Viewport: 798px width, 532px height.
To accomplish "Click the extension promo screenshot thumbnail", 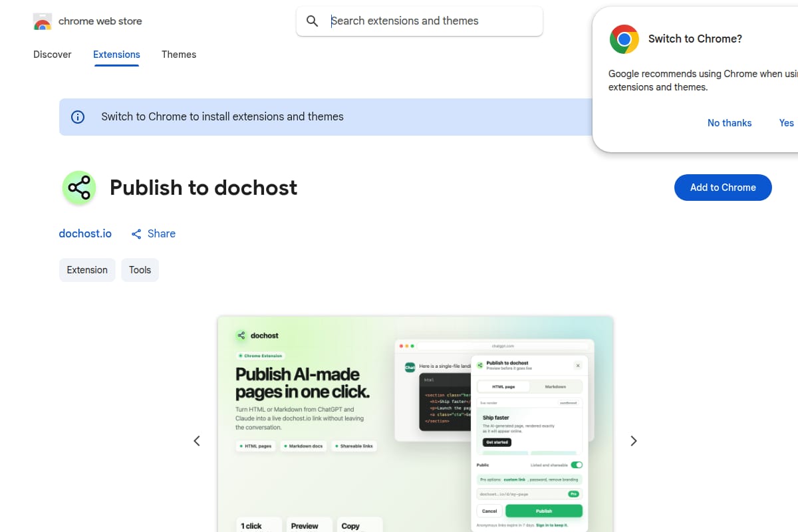I will [416, 424].
